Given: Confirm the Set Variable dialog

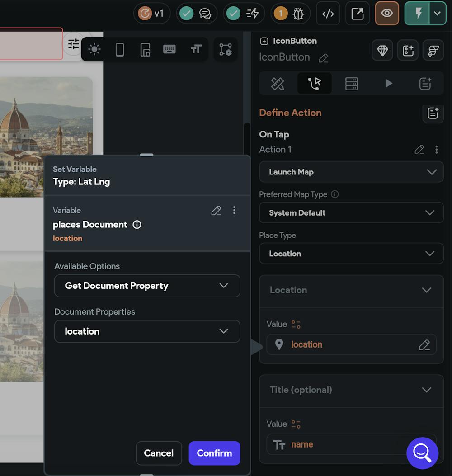Looking at the screenshot, I should click(x=214, y=453).
